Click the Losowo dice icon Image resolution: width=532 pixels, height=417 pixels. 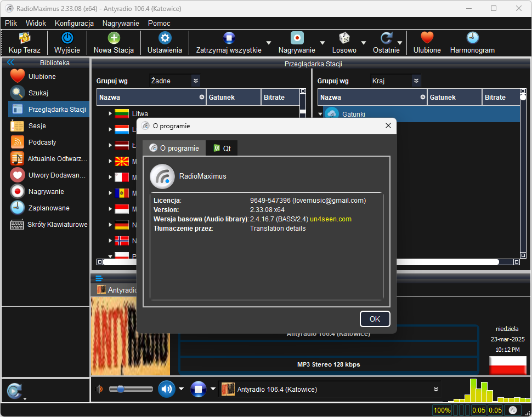(344, 38)
